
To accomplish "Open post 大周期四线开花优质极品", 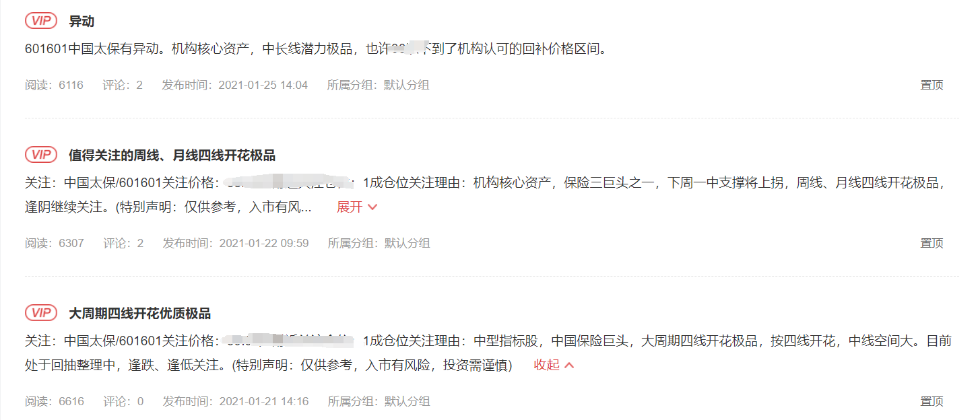I will [139, 314].
